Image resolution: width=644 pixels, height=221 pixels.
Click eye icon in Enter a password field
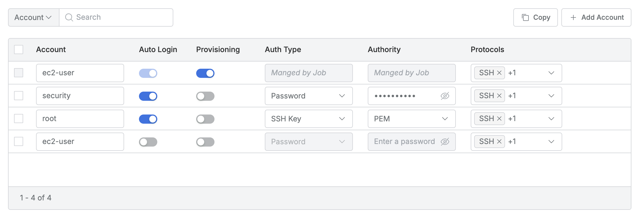pos(445,141)
